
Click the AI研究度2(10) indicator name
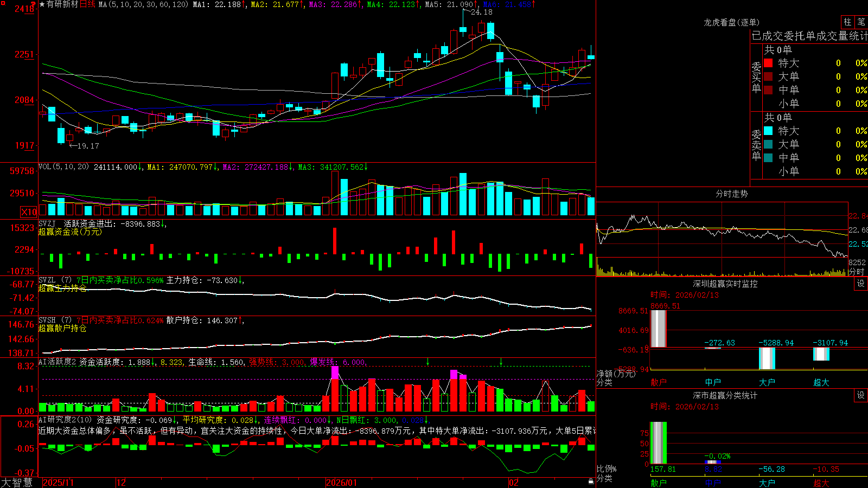(65, 420)
